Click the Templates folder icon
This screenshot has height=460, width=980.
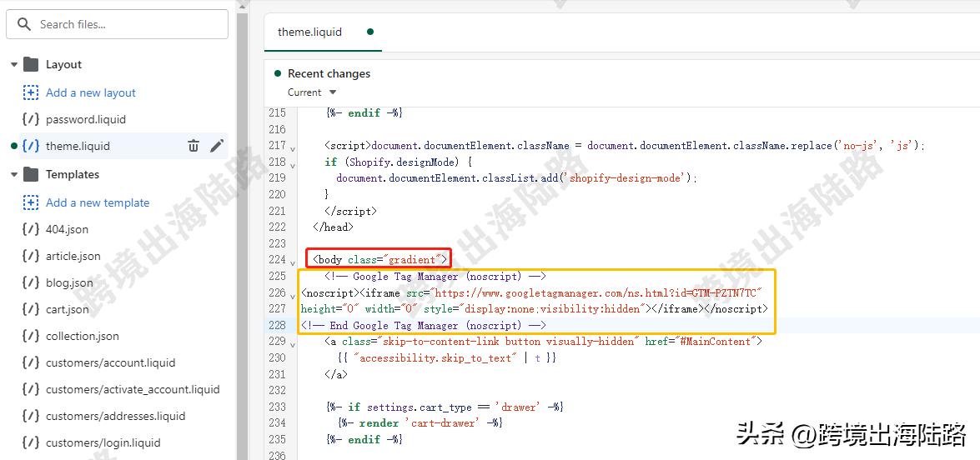pos(31,174)
